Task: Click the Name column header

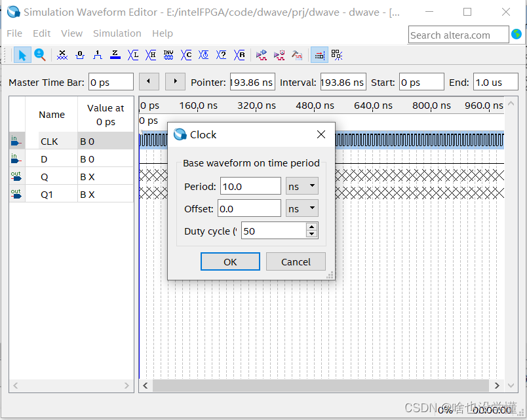Action: [x=51, y=115]
